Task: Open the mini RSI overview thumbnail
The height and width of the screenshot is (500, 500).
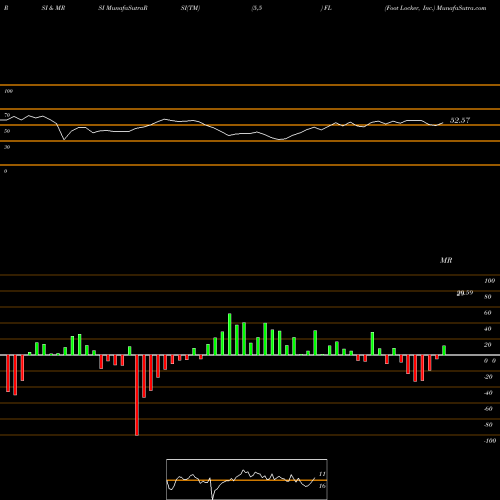Action: [x=247, y=479]
